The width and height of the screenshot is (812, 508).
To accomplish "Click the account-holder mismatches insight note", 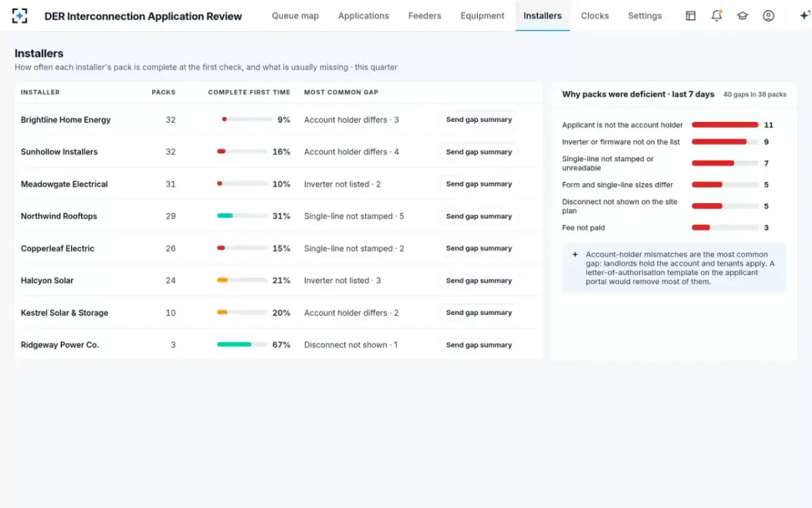I will [674, 268].
